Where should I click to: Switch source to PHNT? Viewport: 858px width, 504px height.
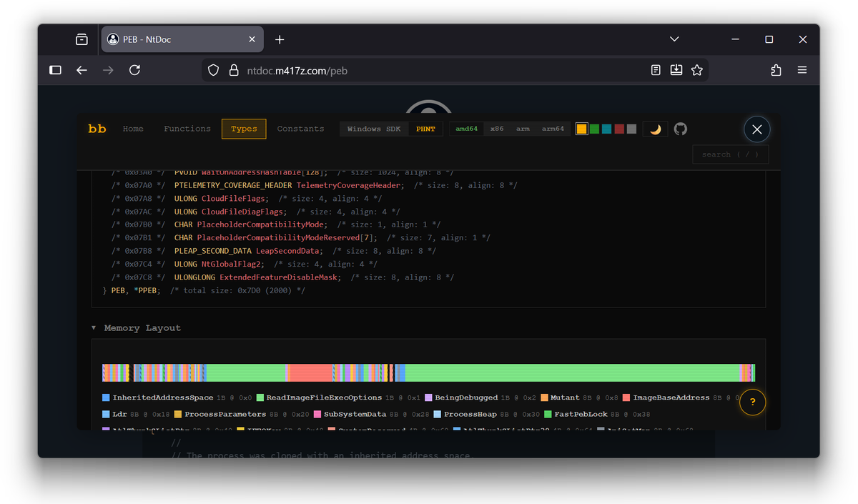point(425,129)
